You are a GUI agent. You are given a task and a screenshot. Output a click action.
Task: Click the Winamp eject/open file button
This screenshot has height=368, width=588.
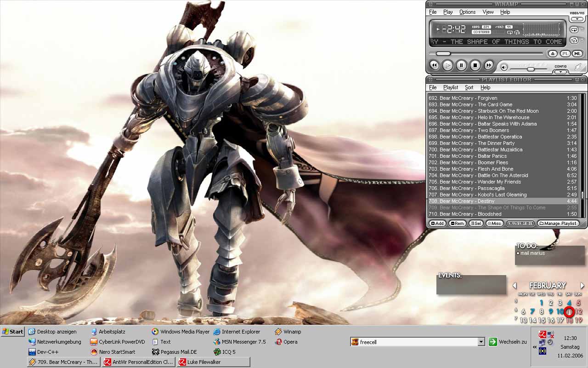[x=553, y=54]
